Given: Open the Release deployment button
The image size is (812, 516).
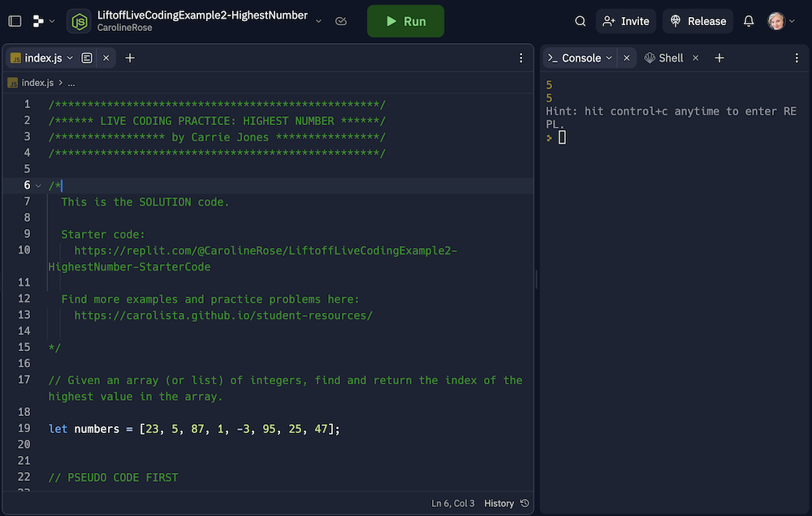Looking at the screenshot, I should coord(698,21).
